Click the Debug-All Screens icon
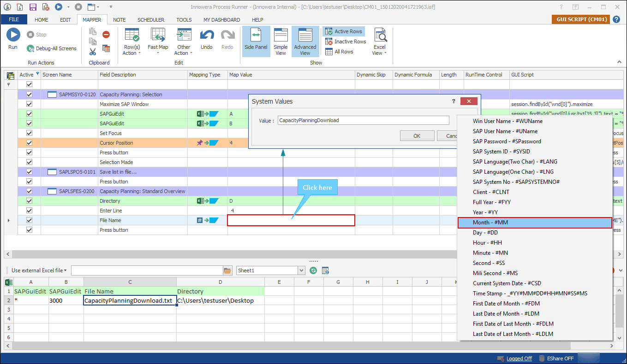The height and width of the screenshot is (364, 627). click(x=30, y=48)
